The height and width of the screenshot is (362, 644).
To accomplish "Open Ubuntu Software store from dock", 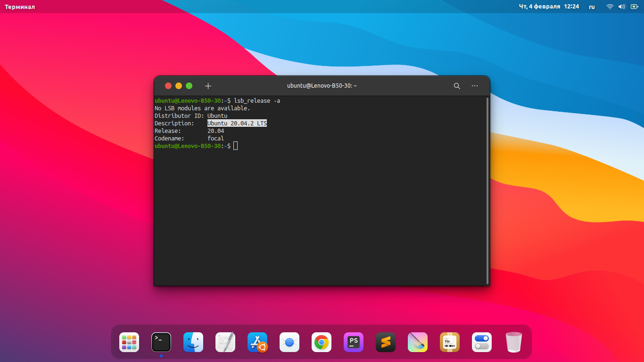I will 257,342.
